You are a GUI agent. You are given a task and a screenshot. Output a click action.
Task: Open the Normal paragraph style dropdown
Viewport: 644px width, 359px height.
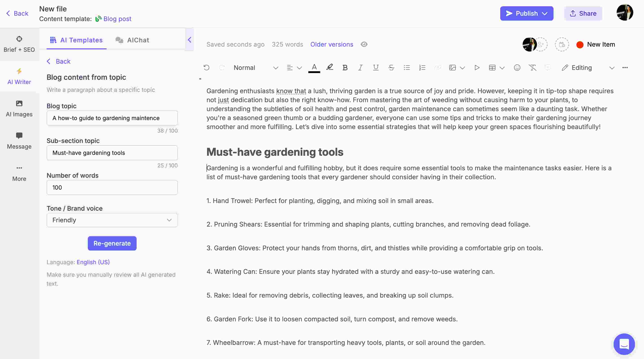tap(256, 68)
